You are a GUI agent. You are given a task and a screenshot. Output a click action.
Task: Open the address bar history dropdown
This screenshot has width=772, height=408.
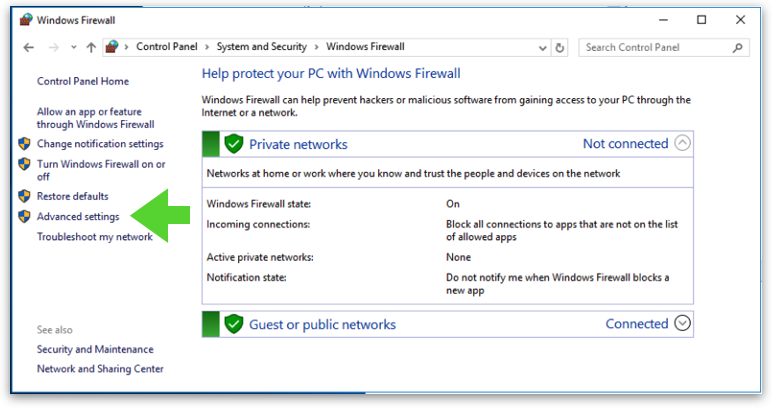543,48
